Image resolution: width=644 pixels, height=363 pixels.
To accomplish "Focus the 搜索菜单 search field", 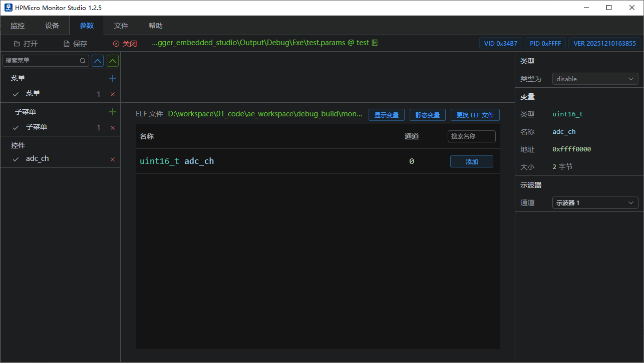I will [46, 61].
